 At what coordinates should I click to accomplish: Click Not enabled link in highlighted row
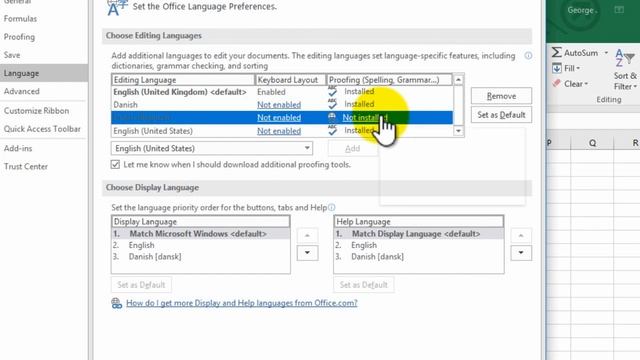click(279, 118)
